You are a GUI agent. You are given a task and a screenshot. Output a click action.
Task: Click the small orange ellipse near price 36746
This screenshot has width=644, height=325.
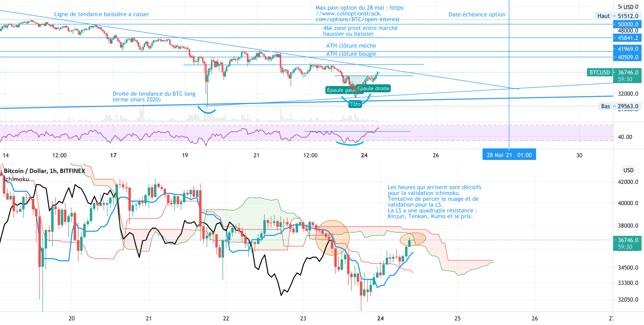click(x=413, y=239)
